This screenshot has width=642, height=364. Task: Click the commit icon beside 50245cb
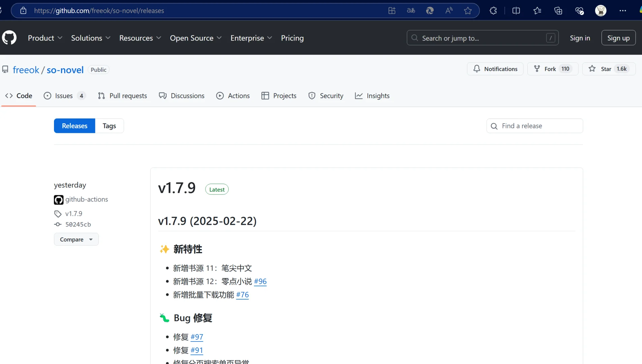pos(58,224)
